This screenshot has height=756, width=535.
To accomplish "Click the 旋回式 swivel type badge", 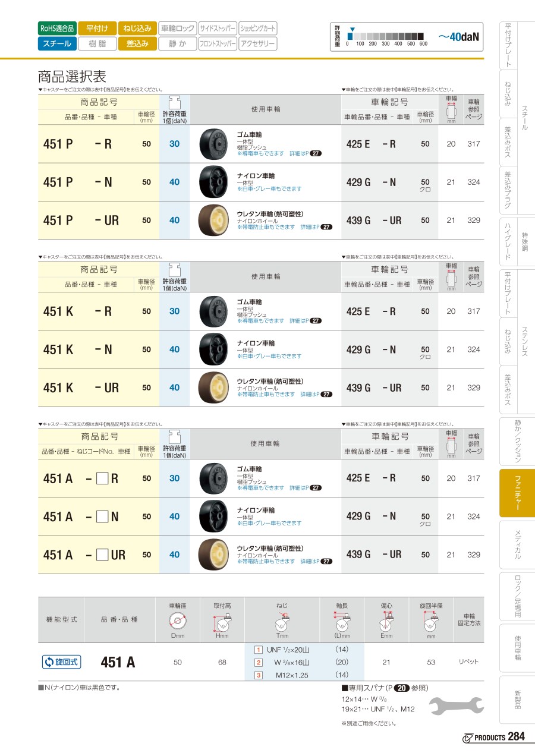I will pyautogui.click(x=61, y=662).
